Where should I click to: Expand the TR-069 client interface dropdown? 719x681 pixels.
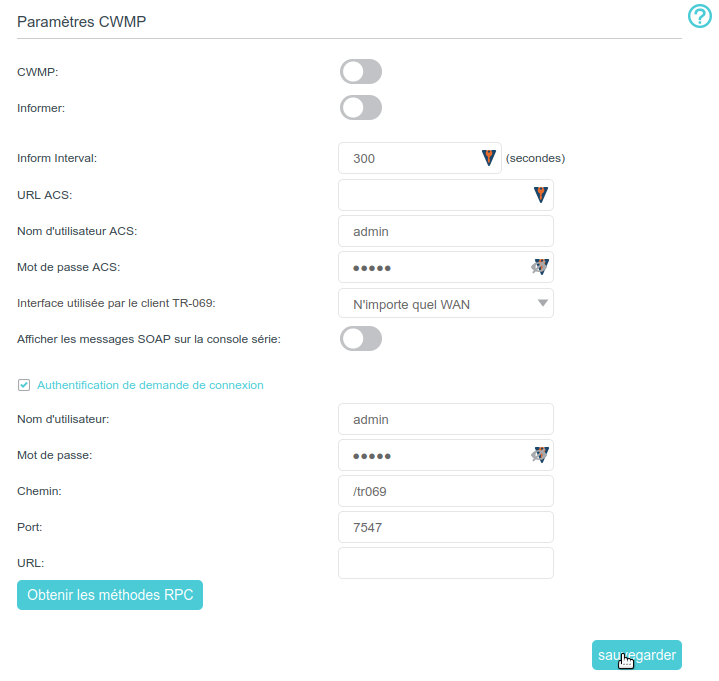[446, 303]
